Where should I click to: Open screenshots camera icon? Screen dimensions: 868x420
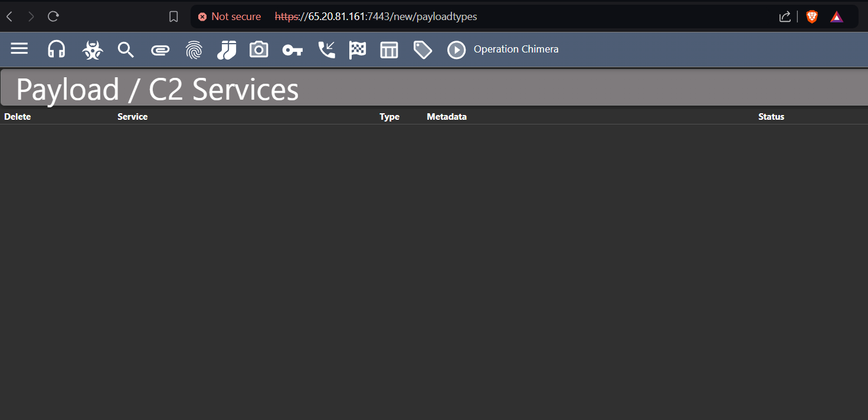[258, 50]
